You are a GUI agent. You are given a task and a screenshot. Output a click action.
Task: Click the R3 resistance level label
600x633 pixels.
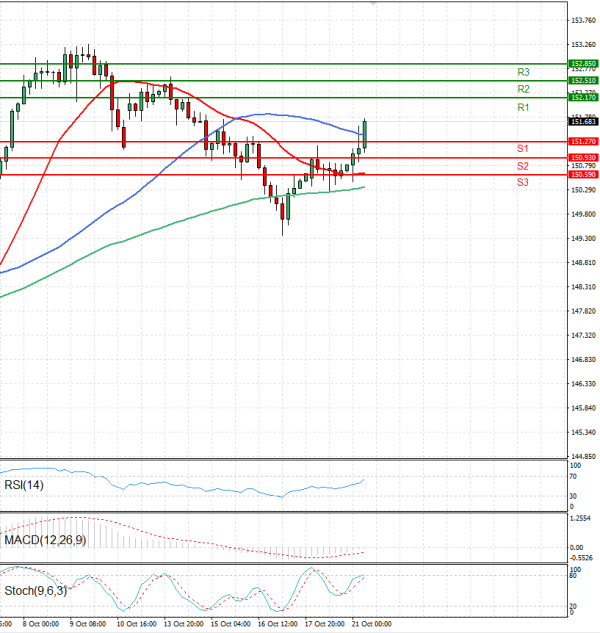tap(523, 73)
